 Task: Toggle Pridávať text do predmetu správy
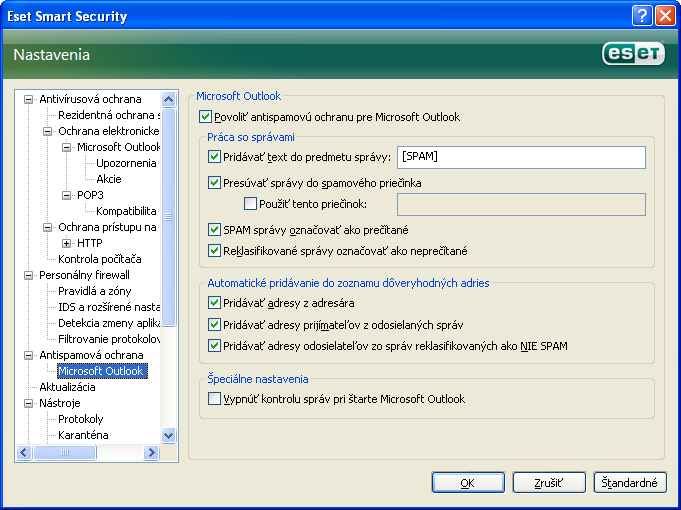[x=214, y=156]
